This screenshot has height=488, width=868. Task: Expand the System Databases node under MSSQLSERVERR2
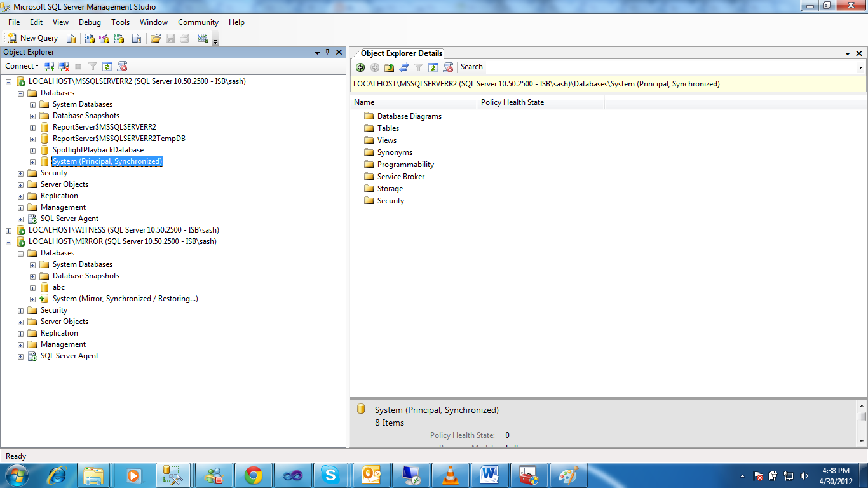32,104
